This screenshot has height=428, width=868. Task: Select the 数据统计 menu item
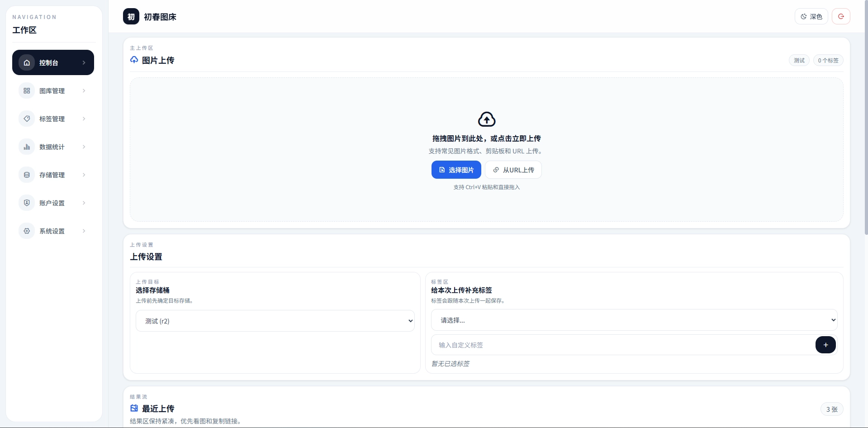point(53,147)
